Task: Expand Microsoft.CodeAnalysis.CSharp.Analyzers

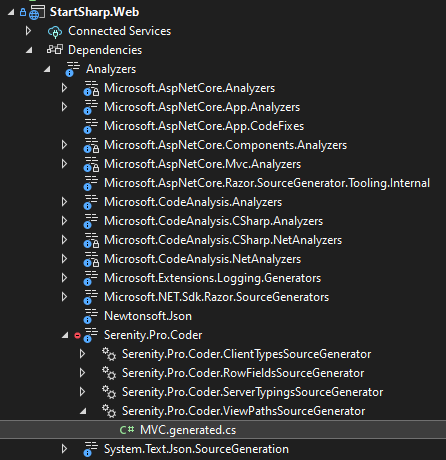Action: 64,221
